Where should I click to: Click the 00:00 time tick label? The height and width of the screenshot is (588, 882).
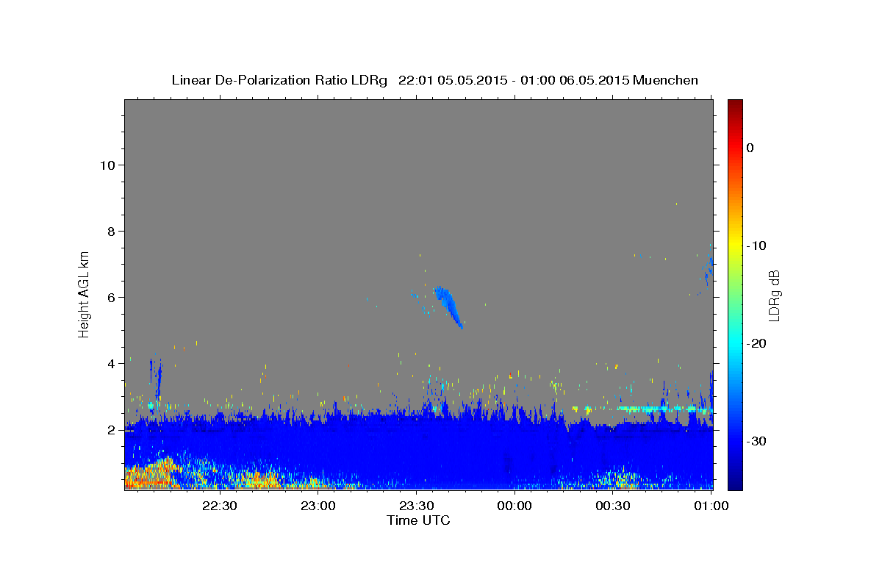tap(514, 506)
